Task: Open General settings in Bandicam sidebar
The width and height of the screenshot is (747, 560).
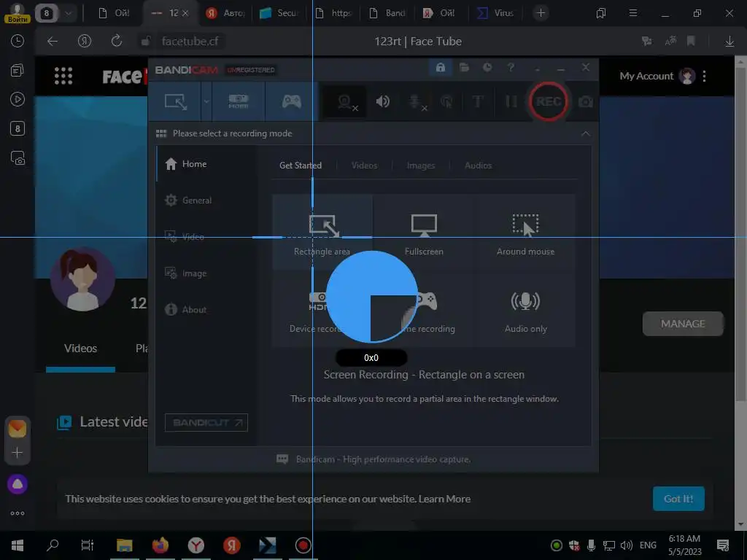Action: coord(187,201)
